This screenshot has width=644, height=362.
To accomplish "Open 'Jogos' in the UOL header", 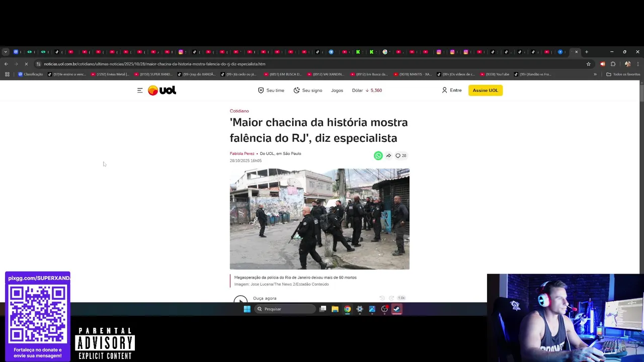I will (x=337, y=90).
